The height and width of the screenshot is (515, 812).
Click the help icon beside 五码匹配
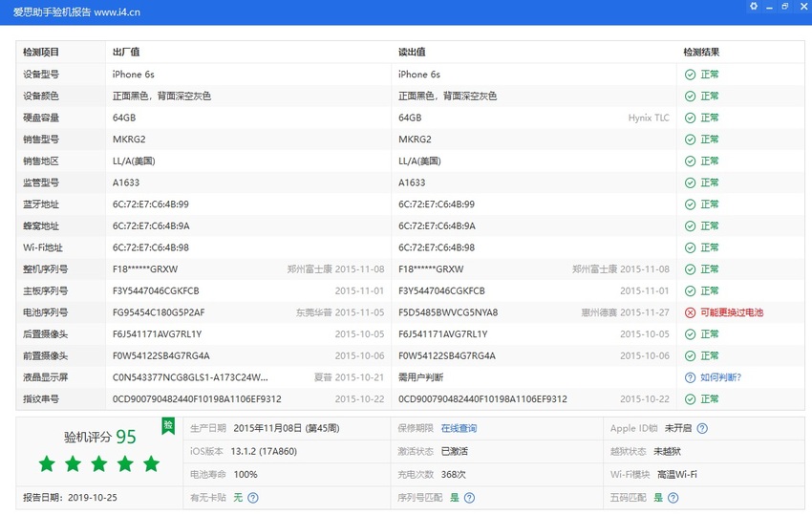pos(673,498)
